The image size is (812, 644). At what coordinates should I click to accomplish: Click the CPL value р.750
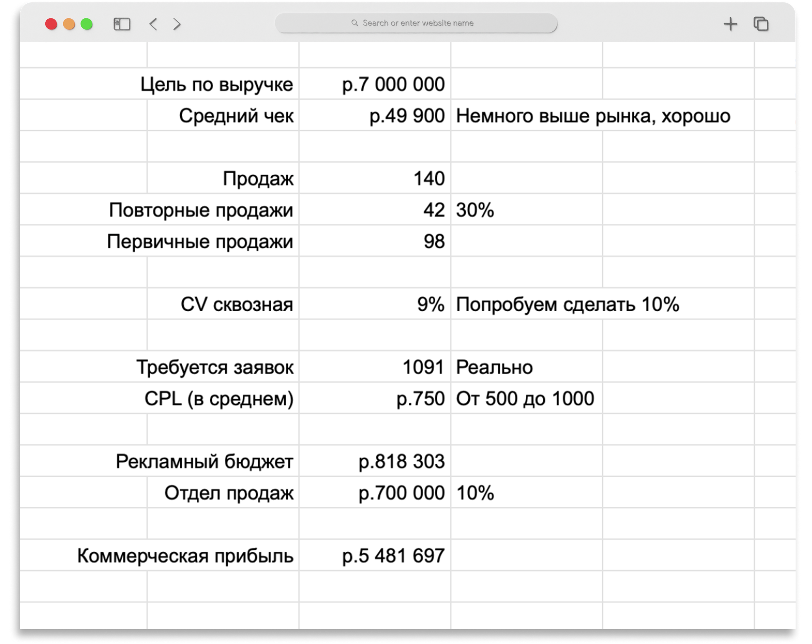pyautogui.click(x=420, y=399)
